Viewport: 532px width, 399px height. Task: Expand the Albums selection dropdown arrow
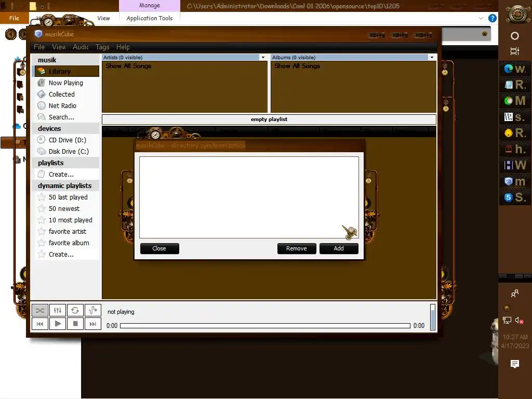coord(432,57)
